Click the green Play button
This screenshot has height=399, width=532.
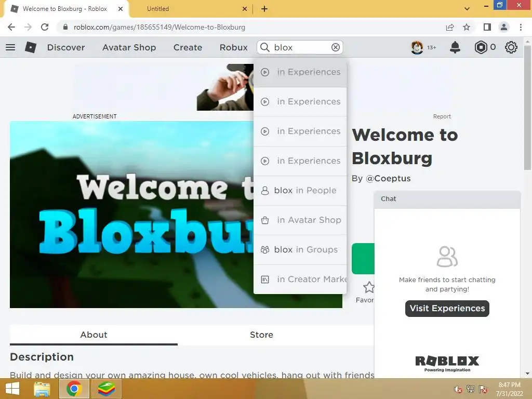363,259
